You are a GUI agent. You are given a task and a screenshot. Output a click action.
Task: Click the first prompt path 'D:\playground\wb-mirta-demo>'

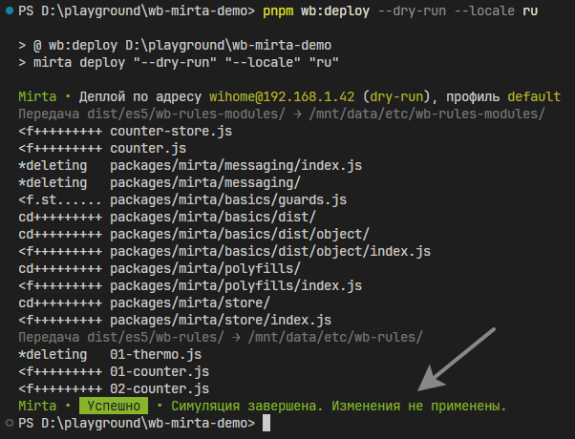[x=148, y=11]
